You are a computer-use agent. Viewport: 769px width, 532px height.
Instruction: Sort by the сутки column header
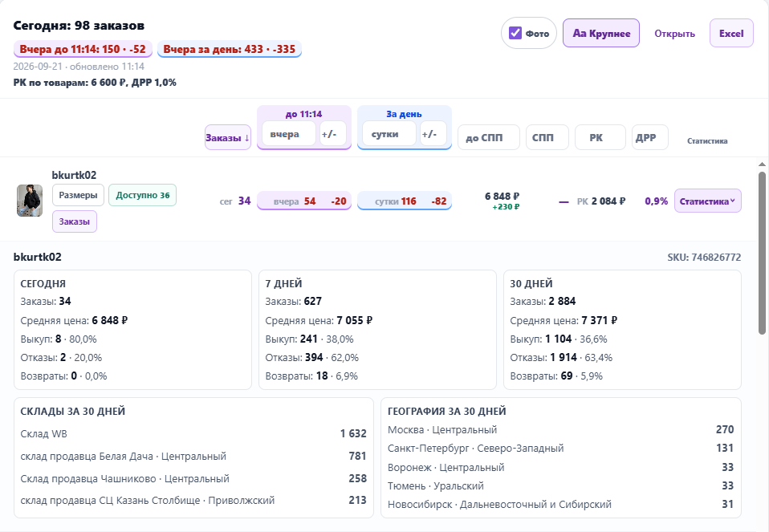(389, 134)
